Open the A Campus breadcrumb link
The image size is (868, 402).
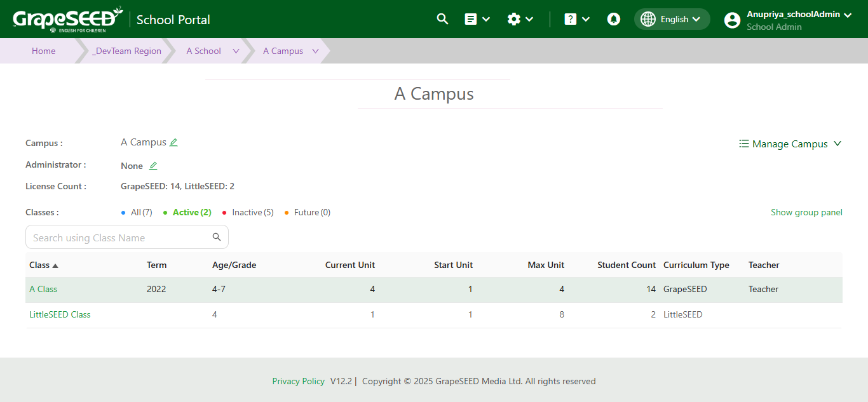click(x=283, y=51)
